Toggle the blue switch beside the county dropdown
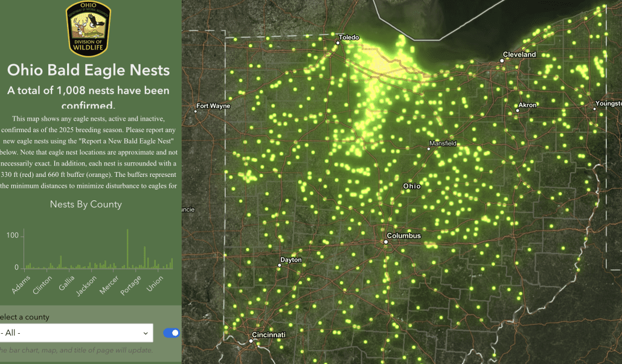Viewport: 622px width, 364px height. [172, 333]
